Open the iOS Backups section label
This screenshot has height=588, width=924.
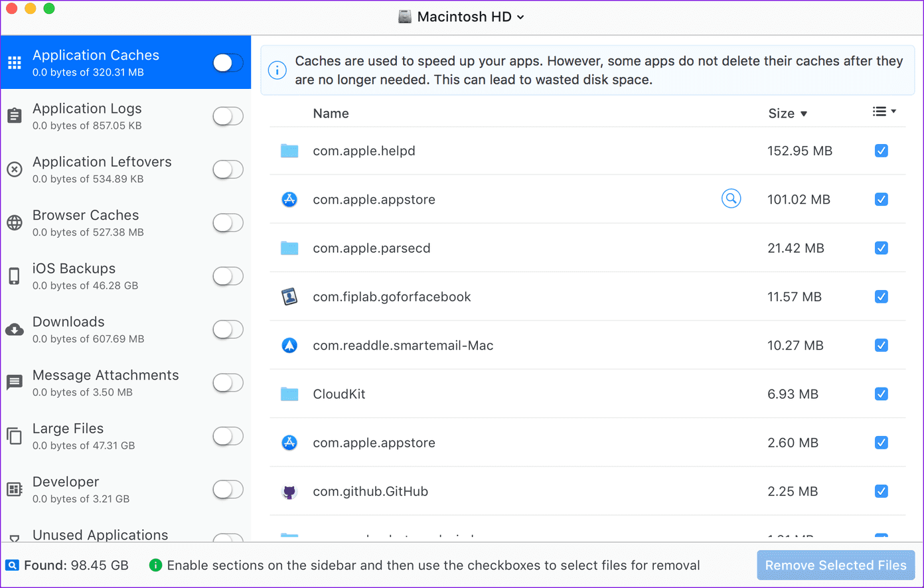click(x=74, y=268)
